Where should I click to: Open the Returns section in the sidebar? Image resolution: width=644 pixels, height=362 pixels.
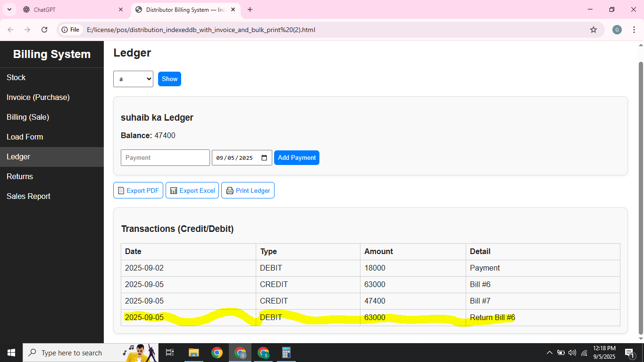pos(20,176)
